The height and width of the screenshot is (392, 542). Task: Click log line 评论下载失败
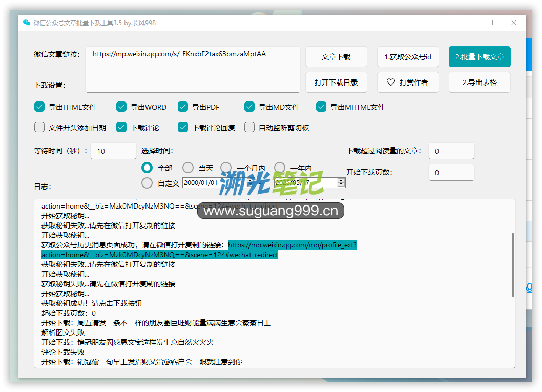(x=63, y=352)
